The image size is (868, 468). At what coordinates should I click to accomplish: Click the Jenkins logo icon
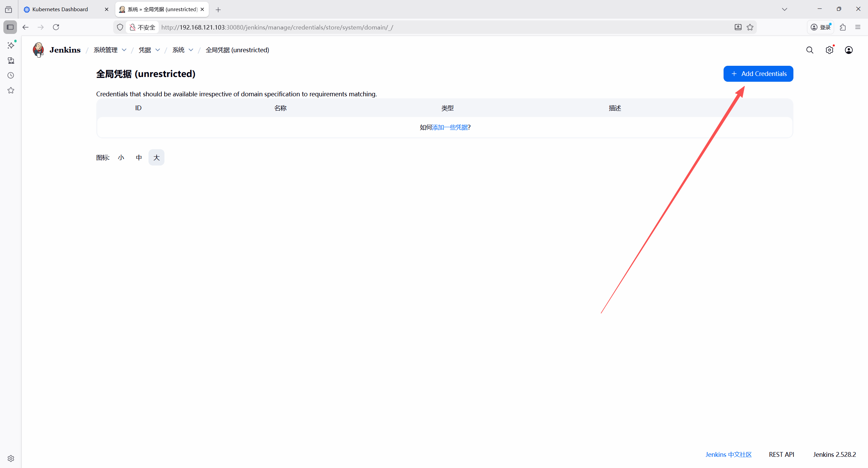38,50
